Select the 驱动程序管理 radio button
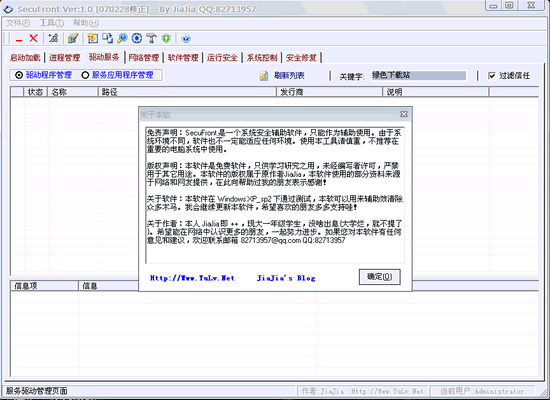Viewport: 550px width, 400px height. 19,75
